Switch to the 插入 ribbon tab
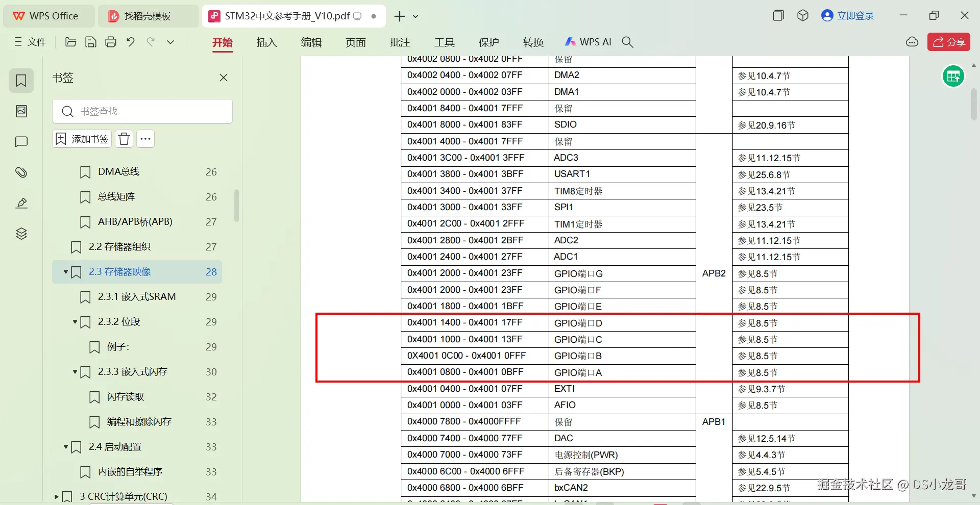 pyautogui.click(x=267, y=42)
